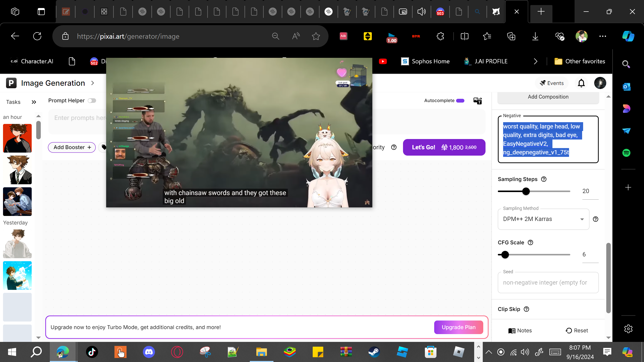This screenshot has height=362, width=644.
Task: Show more favorites bar items chevron
Action: pos(536,61)
